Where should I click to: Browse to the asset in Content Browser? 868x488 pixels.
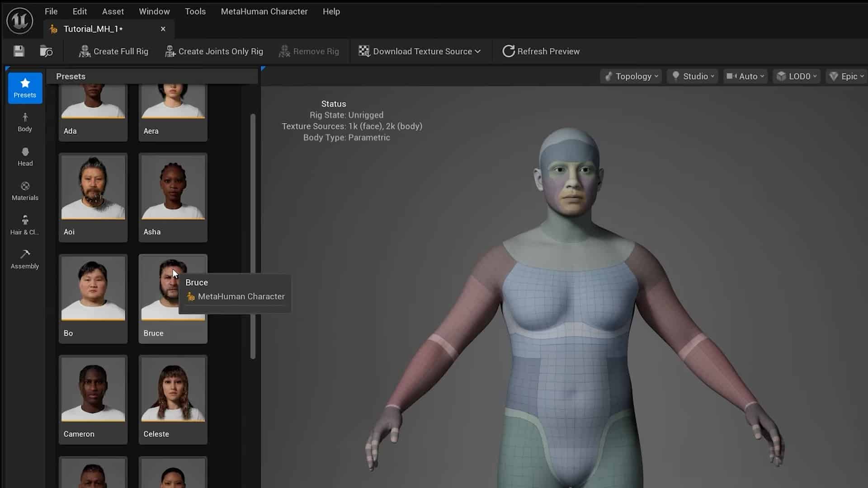click(46, 51)
